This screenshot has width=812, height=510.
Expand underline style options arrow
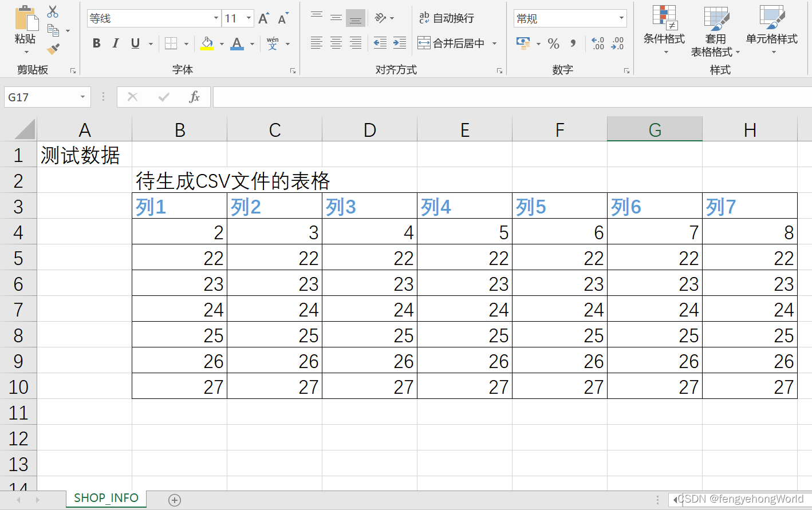pos(151,44)
